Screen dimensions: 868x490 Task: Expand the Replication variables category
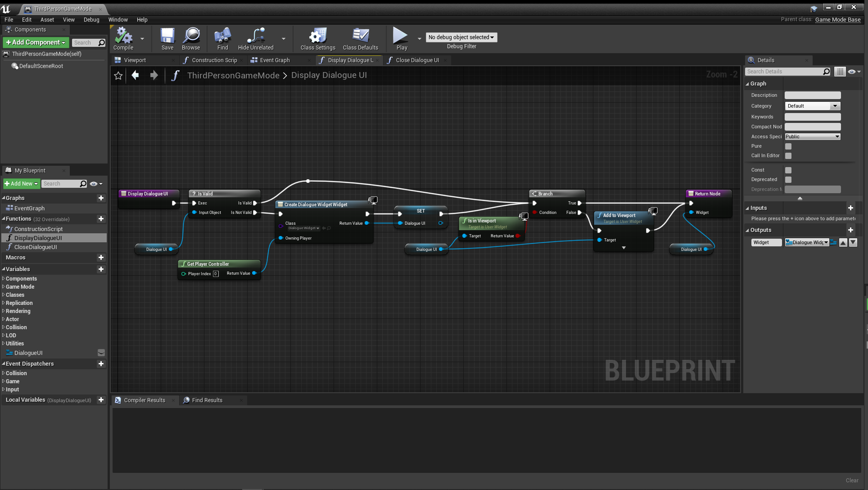click(x=19, y=303)
